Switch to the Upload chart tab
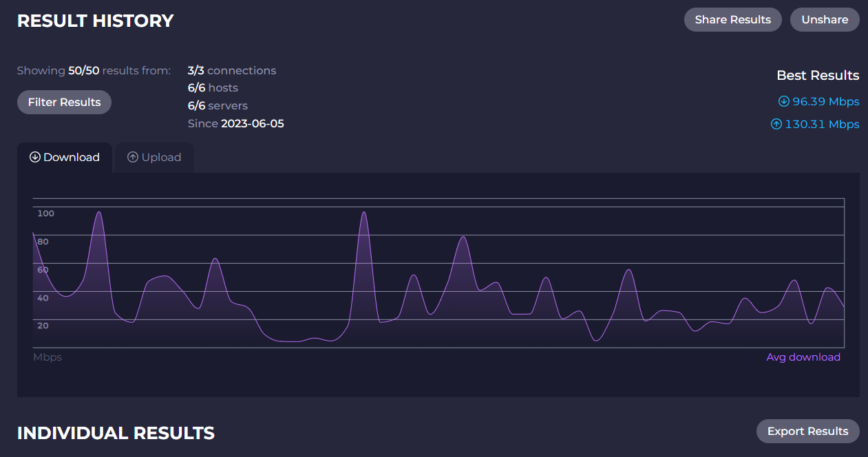The image size is (868, 457). (154, 157)
